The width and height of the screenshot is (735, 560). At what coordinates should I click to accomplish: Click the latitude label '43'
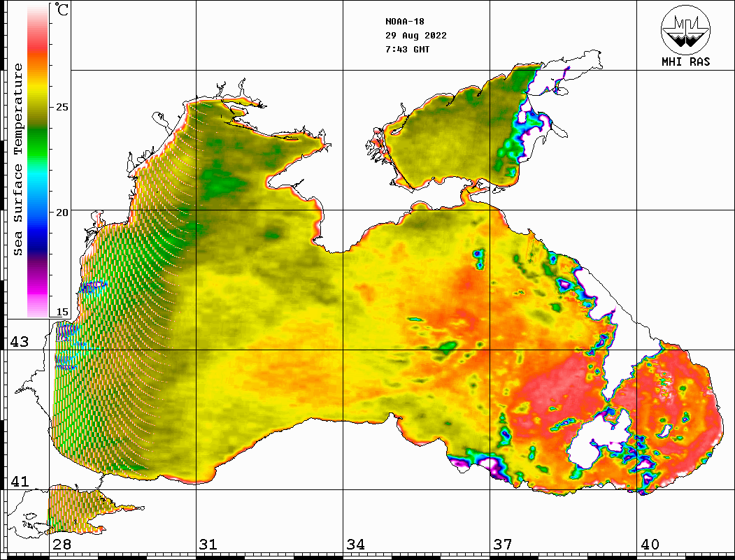click(20, 342)
